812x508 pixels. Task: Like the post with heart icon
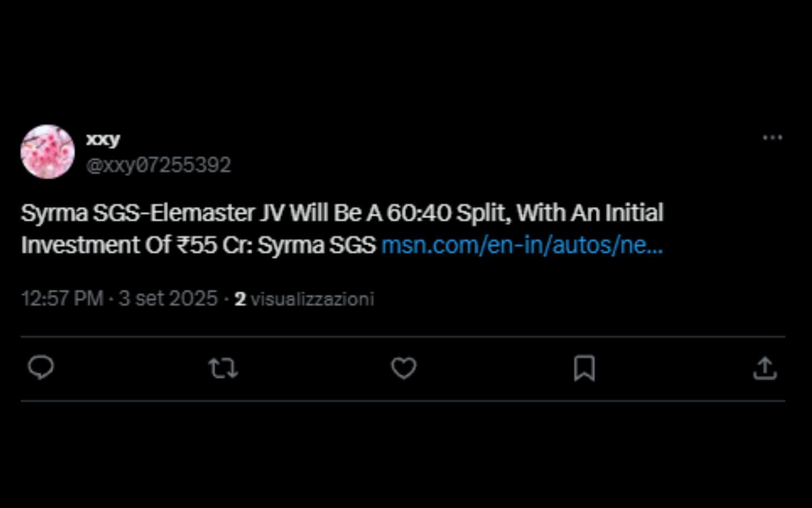pos(404,368)
